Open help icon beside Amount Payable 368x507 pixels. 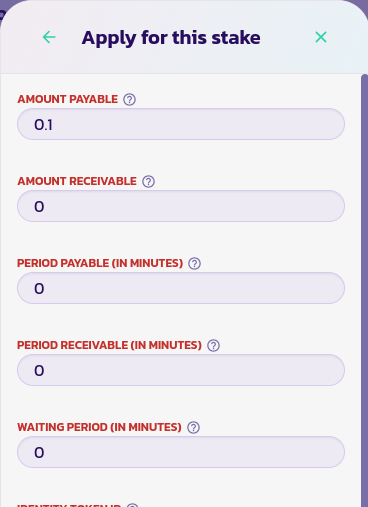129,99
